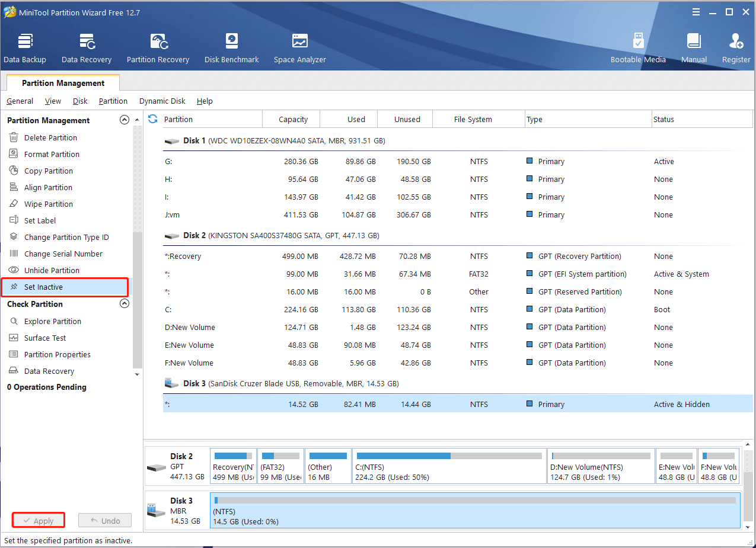Image resolution: width=756 pixels, height=548 pixels.
Task: Create Bootable Media
Action: point(638,49)
